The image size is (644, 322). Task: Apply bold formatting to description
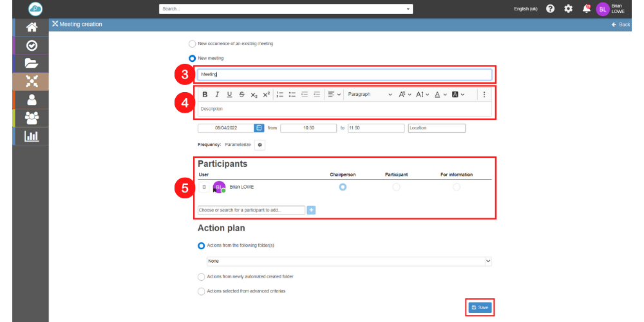point(205,95)
